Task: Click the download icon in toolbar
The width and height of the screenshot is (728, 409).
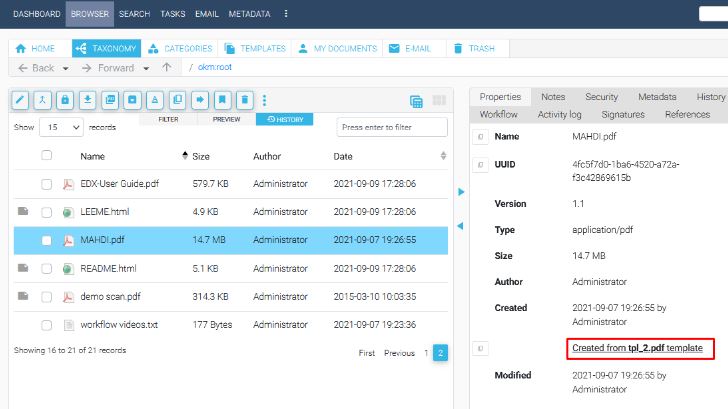Action: pos(87,100)
